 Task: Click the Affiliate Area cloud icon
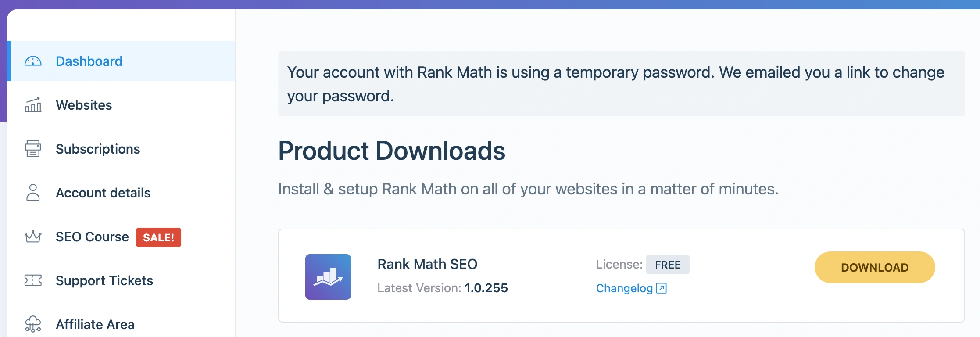click(x=33, y=324)
